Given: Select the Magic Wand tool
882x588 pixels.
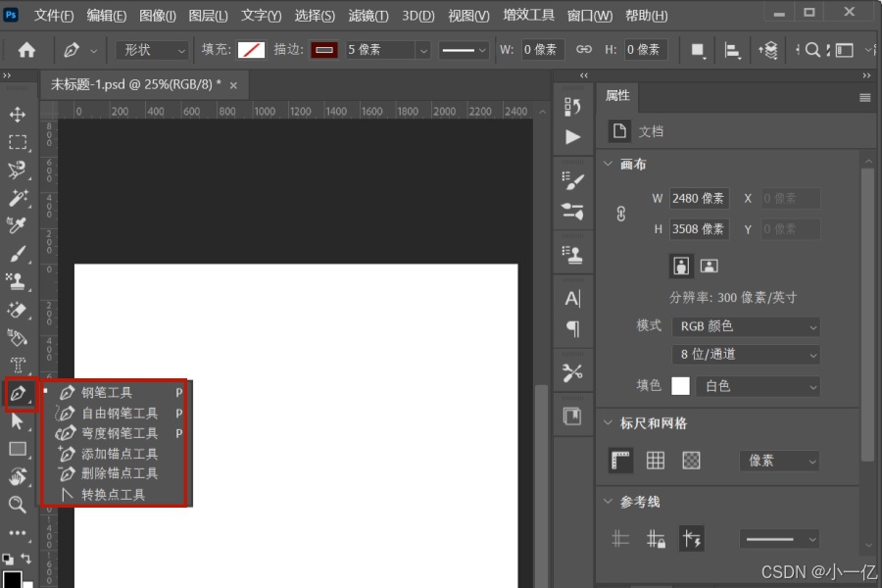Looking at the screenshot, I should click(18, 198).
